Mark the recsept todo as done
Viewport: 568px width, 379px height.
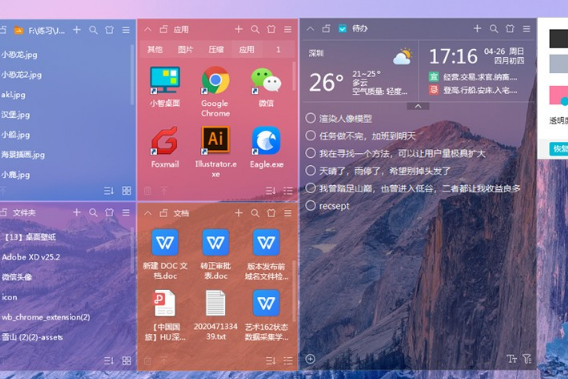pos(310,205)
